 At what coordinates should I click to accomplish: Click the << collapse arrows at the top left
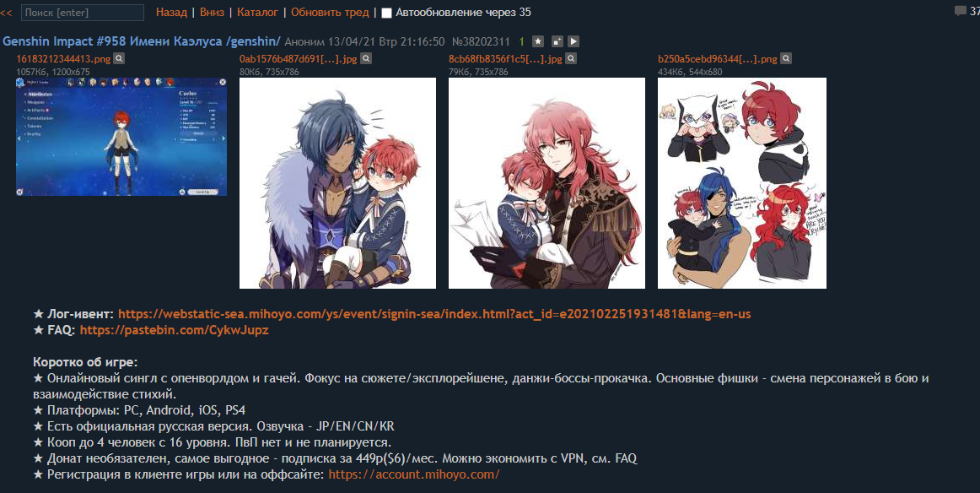point(6,13)
